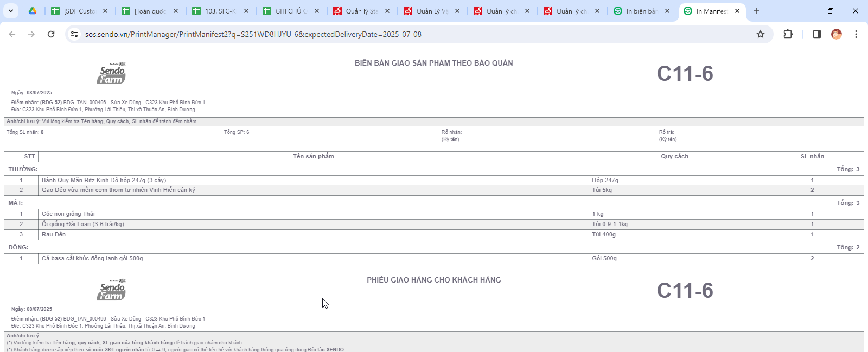Bookmark this page with star icon

761,34
